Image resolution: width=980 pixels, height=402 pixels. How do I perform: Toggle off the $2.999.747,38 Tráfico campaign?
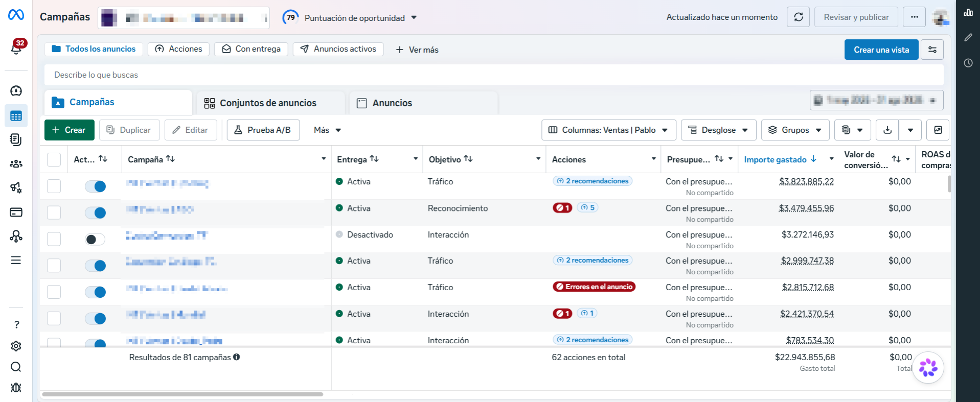[x=95, y=266]
